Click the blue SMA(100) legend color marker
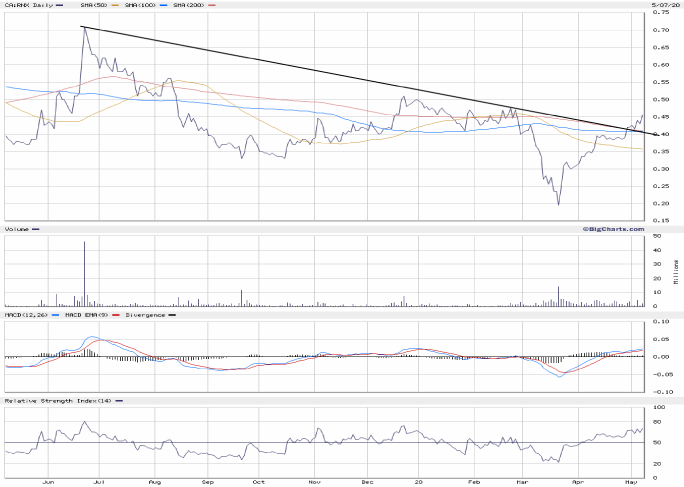684x487 pixels. tap(163, 5)
